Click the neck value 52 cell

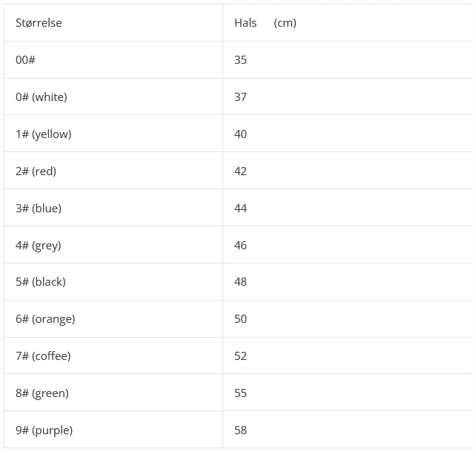point(241,356)
